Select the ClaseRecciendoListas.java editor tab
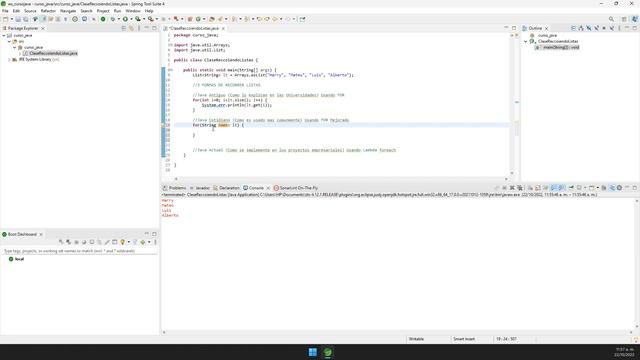Image resolution: width=640 pixels, height=360 pixels. (194, 28)
